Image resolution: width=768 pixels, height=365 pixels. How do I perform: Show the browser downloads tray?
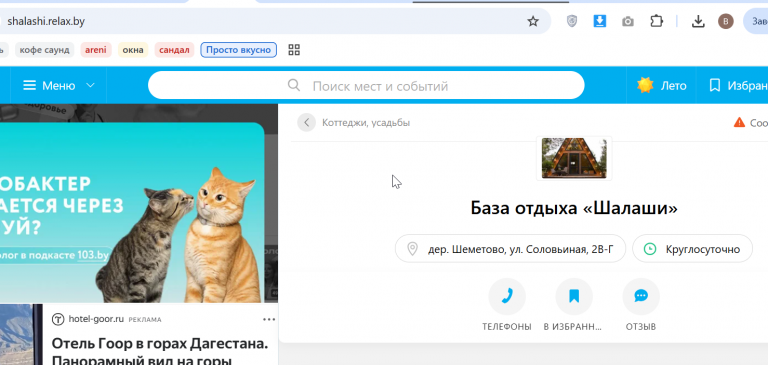[698, 21]
